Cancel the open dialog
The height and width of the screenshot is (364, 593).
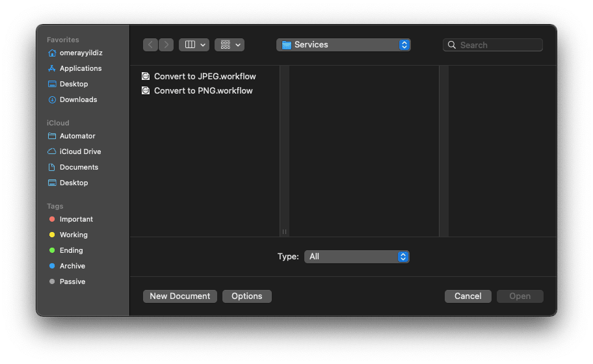[x=468, y=296]
